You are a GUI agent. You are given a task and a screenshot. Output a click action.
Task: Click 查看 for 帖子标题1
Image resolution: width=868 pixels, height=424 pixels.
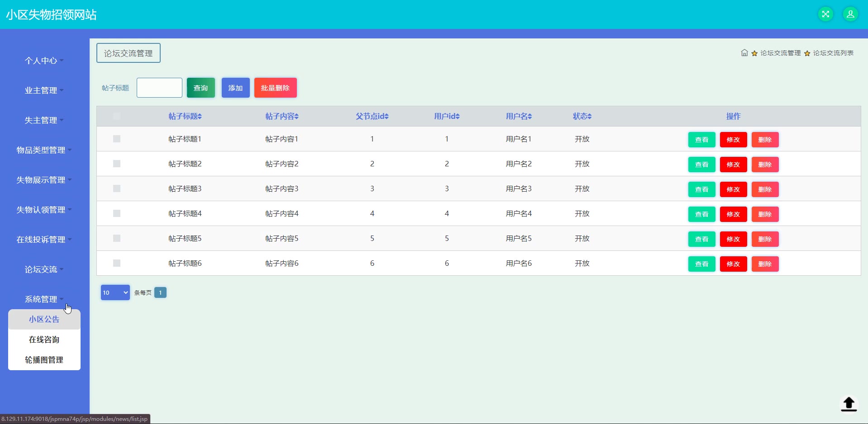tap(702, 140)
